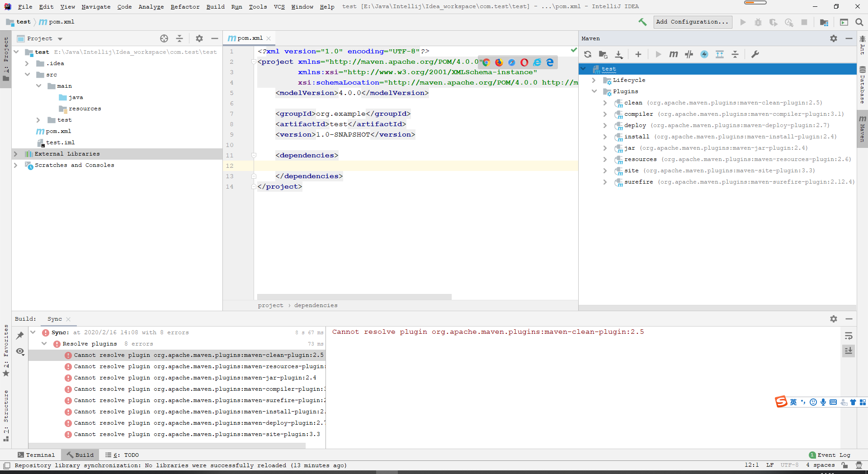Click LF line separator in status bar
Screen dimensions: 868x474
coord(770,465)
